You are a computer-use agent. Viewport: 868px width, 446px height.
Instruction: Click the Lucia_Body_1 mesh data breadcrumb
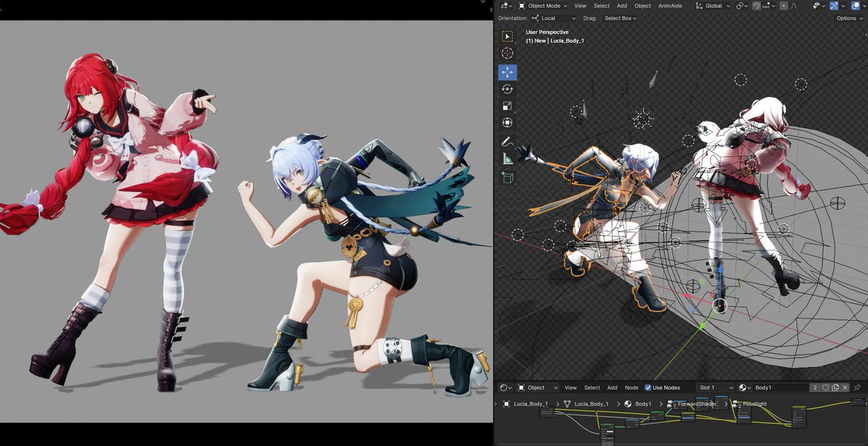pyautogui.click(x=586, y=404)
